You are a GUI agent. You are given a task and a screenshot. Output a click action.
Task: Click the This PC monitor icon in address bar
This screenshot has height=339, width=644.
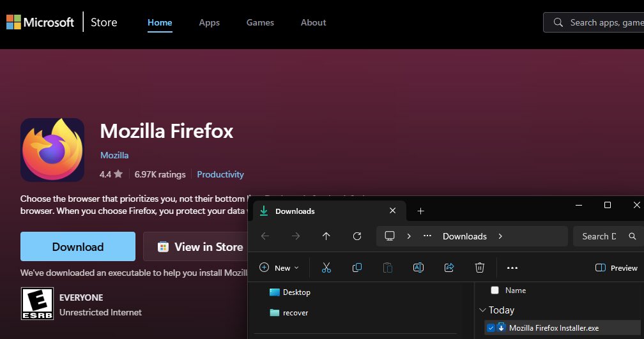pyautogui.click(x=389, y=236)
